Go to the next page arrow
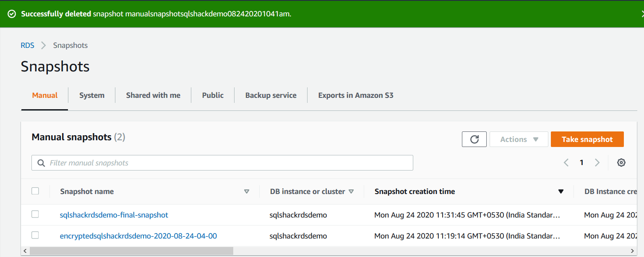Viewport: 644px width, 257px height. [597, 163]
